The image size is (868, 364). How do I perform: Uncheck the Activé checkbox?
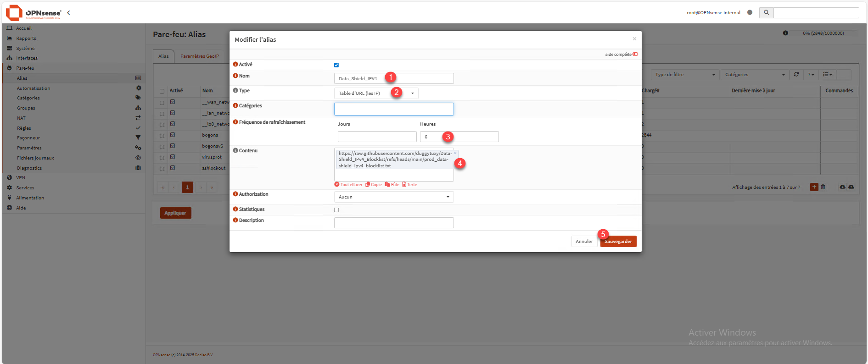pos(336,65)
